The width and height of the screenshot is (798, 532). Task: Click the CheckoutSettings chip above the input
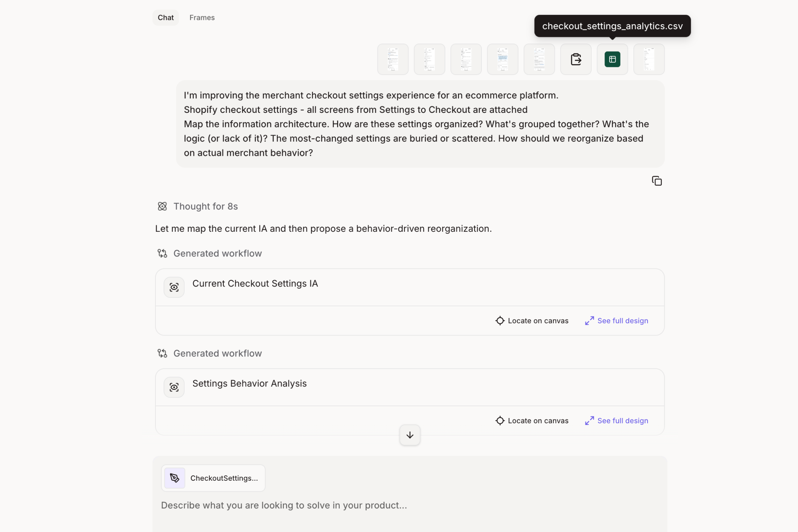click(x=213, y=478)
